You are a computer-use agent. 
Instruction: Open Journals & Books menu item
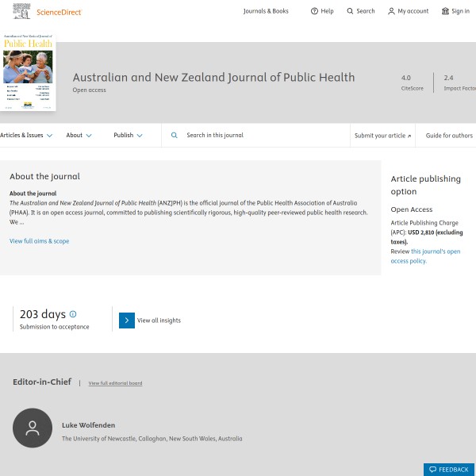coord(266,11)
